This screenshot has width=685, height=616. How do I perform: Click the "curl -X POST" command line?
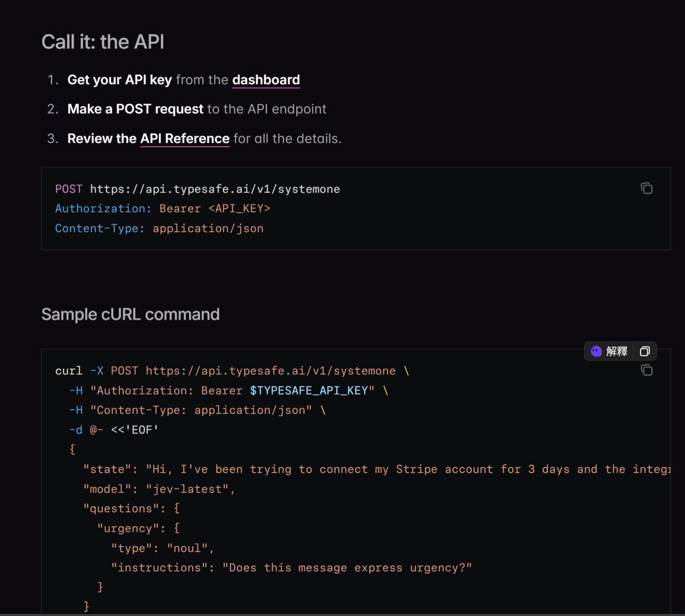tap(232, 371)
